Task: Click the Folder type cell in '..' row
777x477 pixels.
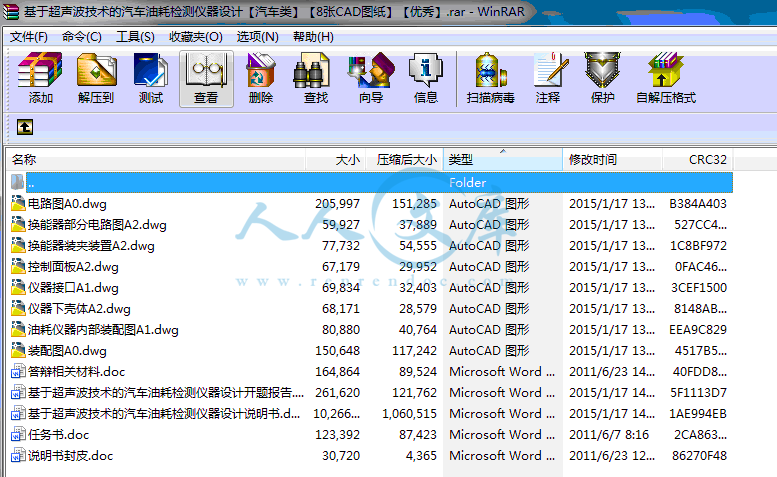Action: (x=467, y=182)
